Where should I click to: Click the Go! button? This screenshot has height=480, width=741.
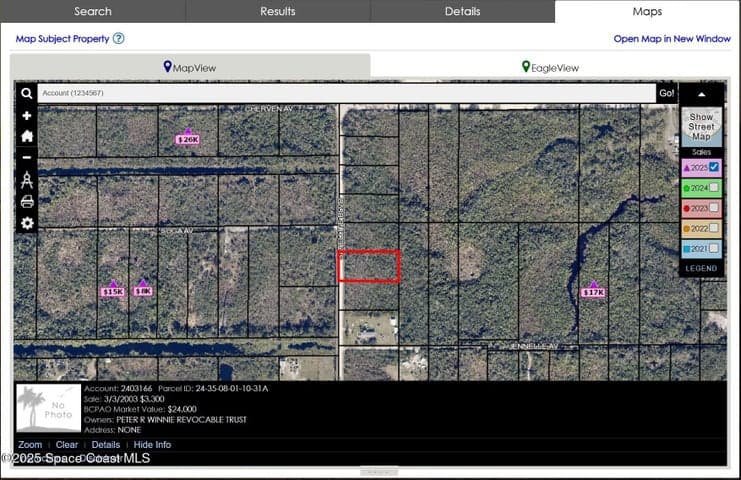(667, 94)
